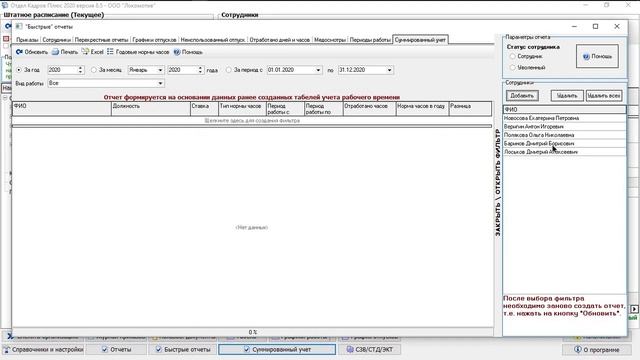
Task: Click the Норма часов в году column header
Action: (x=422, y=109)
